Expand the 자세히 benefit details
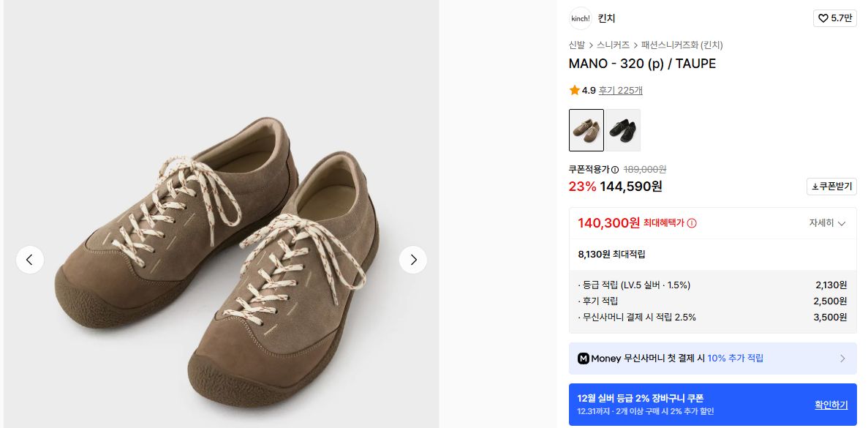This screenshot has width=868, height=428. pyautogui.click(x=827, y=223)
